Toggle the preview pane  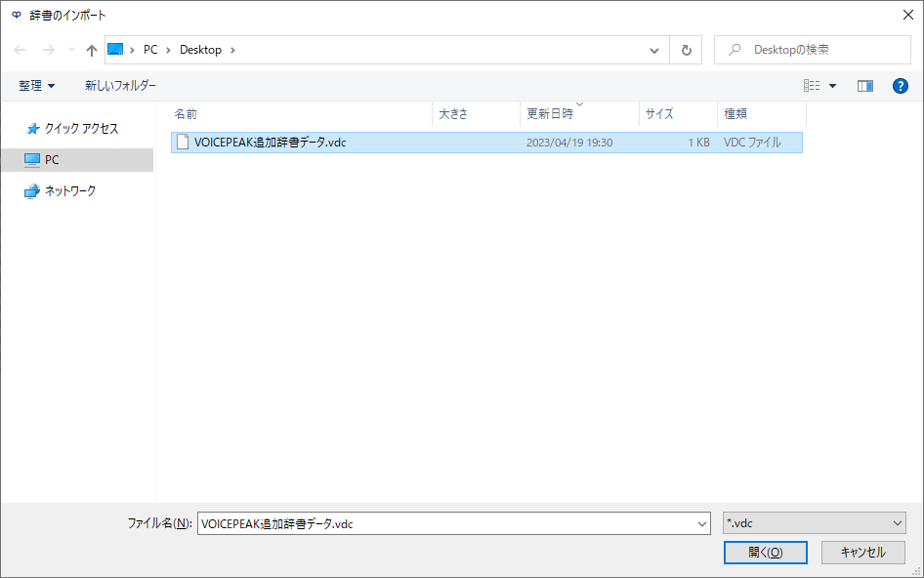[865, 86]
